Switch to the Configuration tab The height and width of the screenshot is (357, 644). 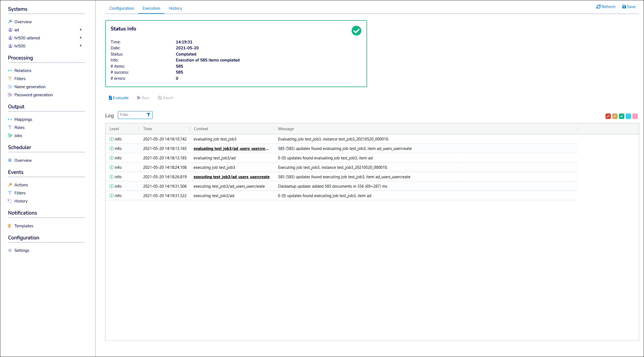(x=121, y=8)
